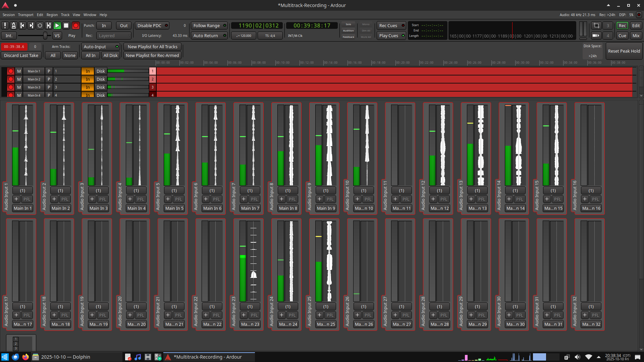This screenshot has height=362, width=644.
Task: Open the Int. sync source dropdown
Action: point(9,36)
